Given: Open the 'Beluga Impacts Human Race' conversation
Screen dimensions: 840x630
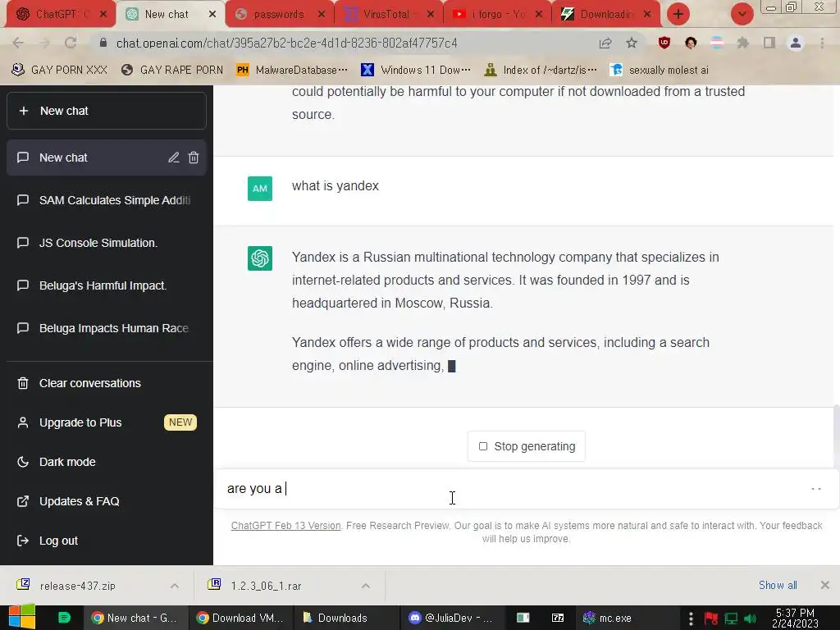Looking at the screenshot, I should [x=107, y=328].
